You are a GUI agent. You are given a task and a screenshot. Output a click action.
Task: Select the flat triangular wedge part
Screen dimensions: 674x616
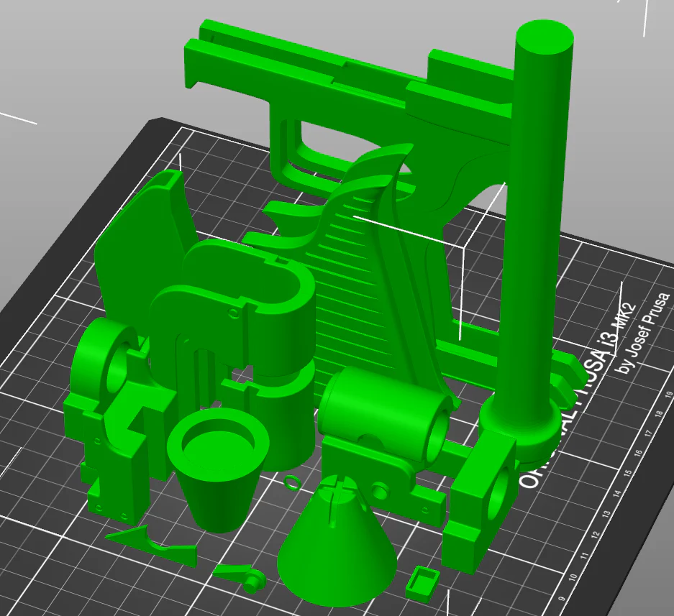click(x=151, y=544)
